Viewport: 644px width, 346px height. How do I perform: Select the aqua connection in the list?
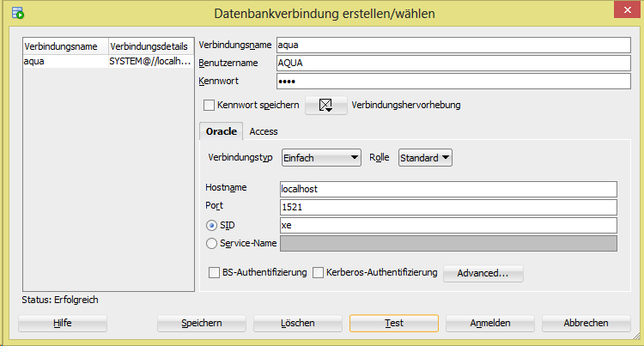[64, 62]
